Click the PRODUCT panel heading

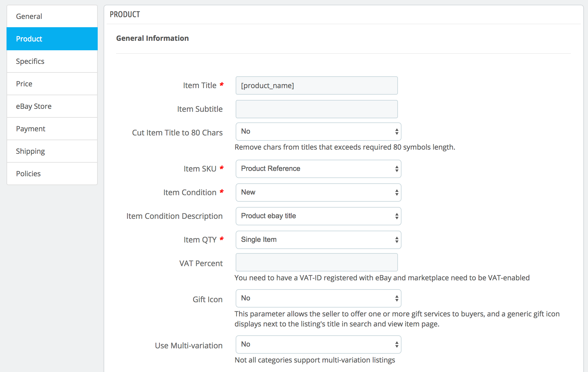coord(125,14)
